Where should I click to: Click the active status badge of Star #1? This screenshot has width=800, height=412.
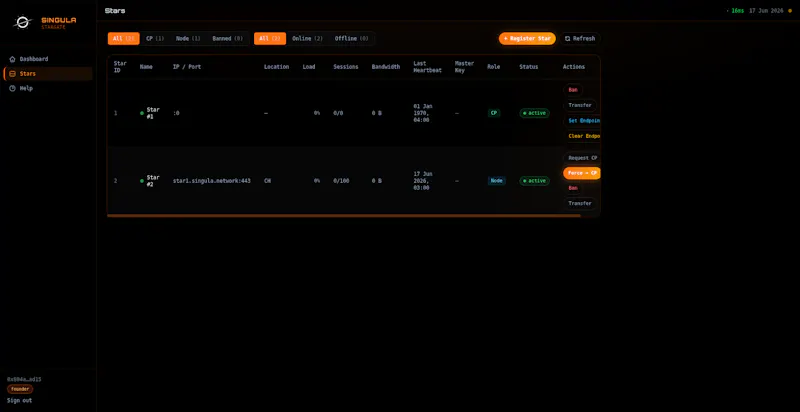(x=534, y=113)
